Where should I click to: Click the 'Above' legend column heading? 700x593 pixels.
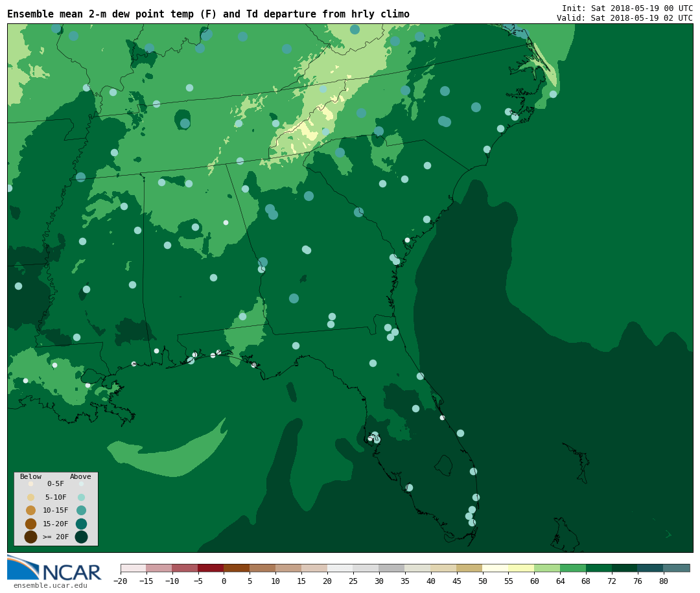click(80, 476)
